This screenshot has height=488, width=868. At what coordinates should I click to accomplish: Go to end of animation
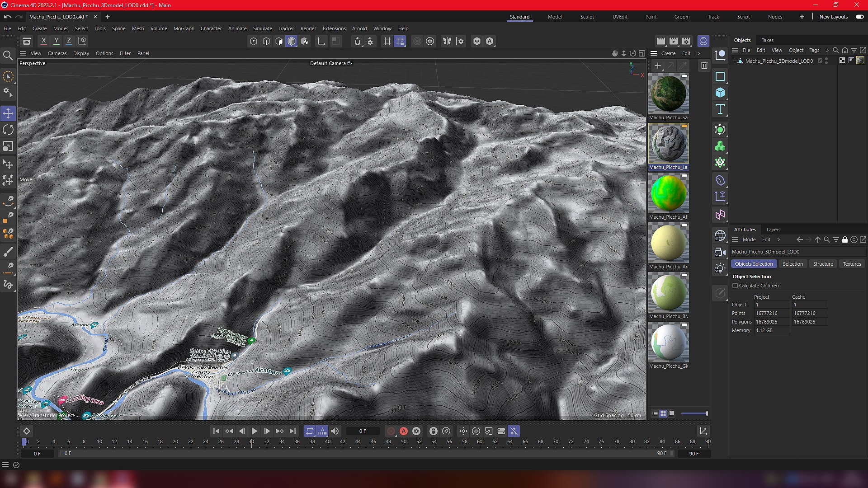(x=293, y=432)
